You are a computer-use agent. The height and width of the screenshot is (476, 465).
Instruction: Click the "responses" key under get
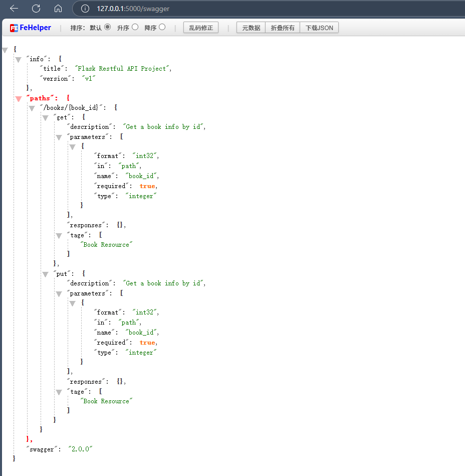coord(86,225)
